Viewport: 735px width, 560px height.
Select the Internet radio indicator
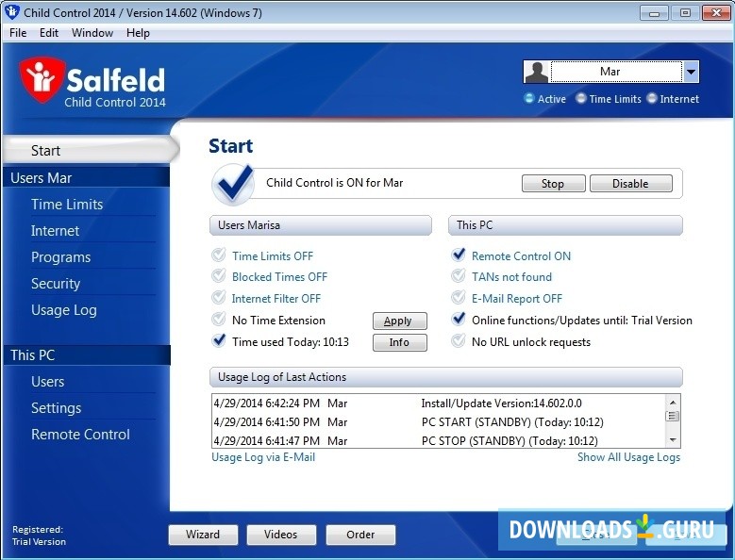pos(652,98)
